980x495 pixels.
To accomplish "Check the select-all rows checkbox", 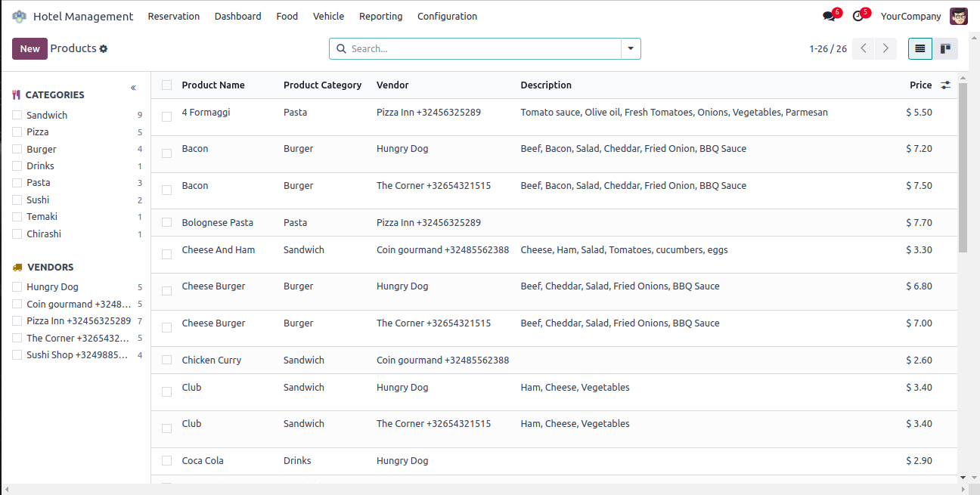I will click(166, 85).
